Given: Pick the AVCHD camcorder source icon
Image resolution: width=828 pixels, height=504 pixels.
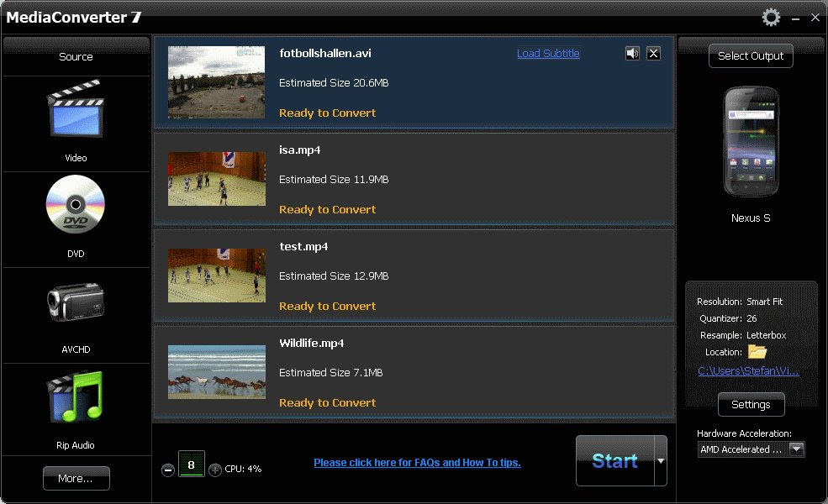Looking at the screenshot, I should pos(76,302).
